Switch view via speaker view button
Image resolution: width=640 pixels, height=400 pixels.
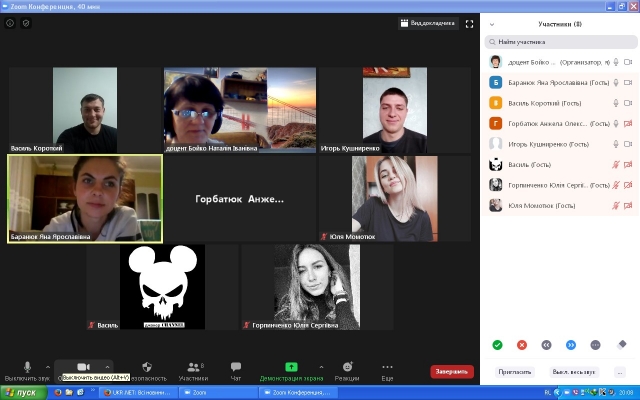[x=428, y=23]
